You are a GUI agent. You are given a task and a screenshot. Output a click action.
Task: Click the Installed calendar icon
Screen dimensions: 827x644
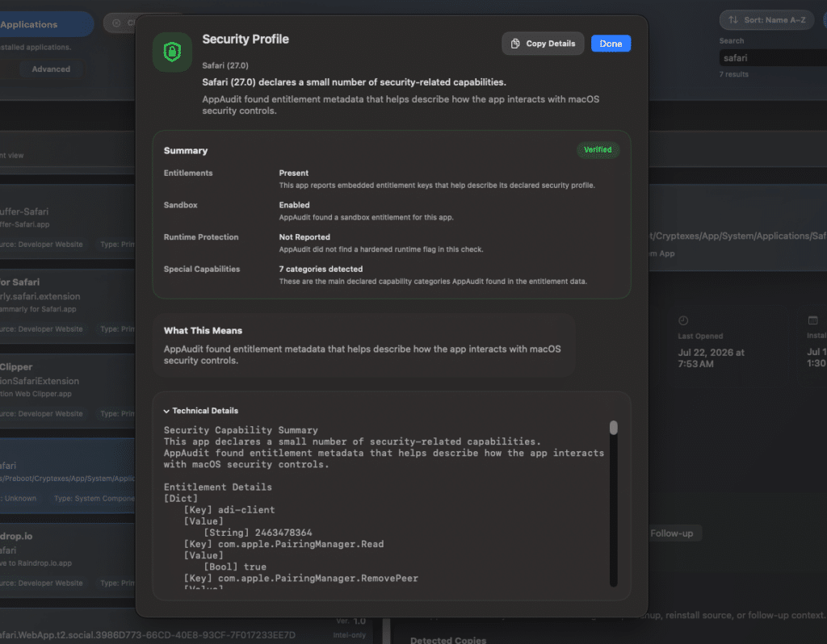[812, 320]
